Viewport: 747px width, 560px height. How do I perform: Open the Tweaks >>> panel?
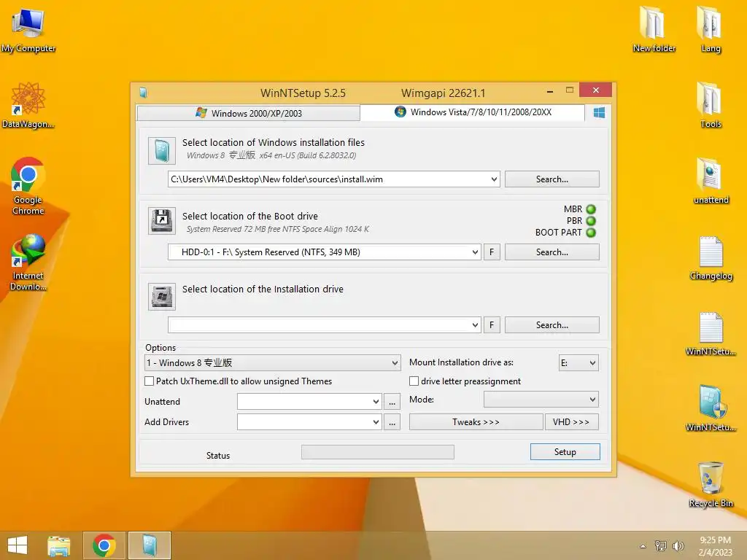coord(476,422)
